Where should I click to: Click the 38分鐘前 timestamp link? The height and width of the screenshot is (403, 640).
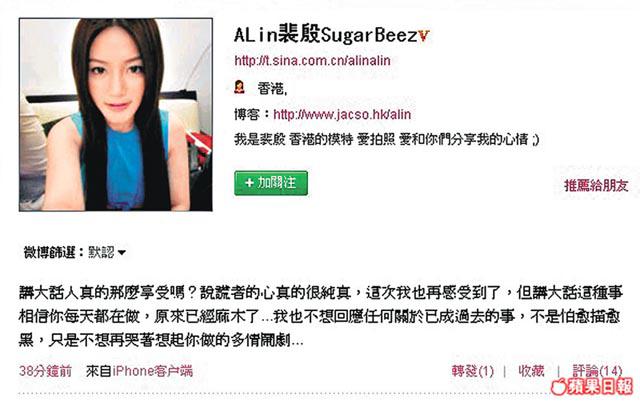pos(45,371)
